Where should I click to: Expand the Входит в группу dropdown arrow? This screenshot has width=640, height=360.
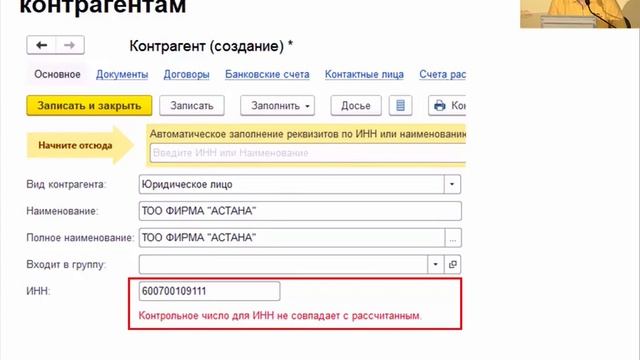(x=436, y=264)
